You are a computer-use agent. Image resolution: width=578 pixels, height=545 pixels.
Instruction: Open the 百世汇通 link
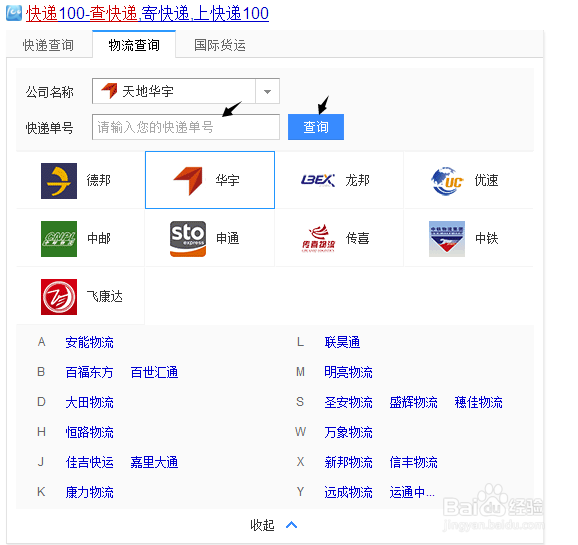click(154, 372)
